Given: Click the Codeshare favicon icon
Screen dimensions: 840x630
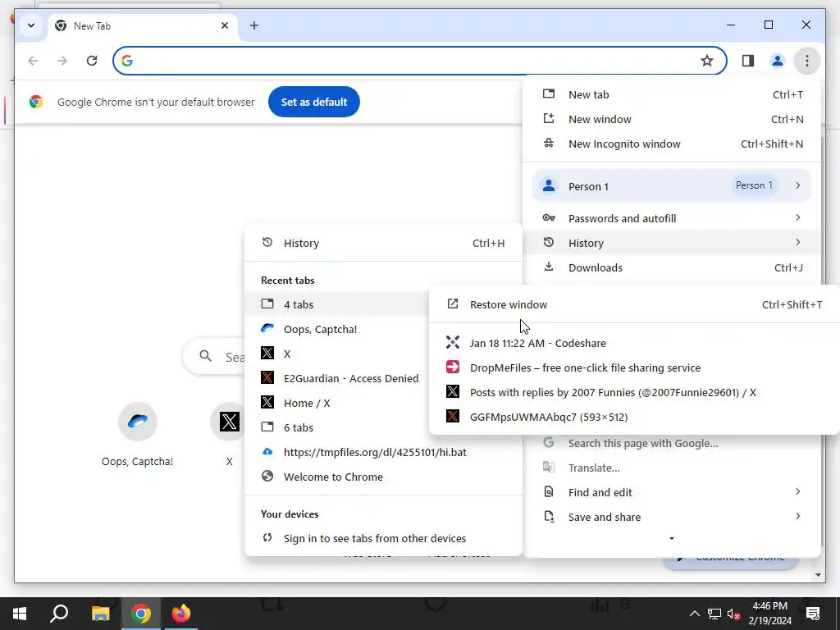Looking at the screenshot, I should tap(453, 342).
